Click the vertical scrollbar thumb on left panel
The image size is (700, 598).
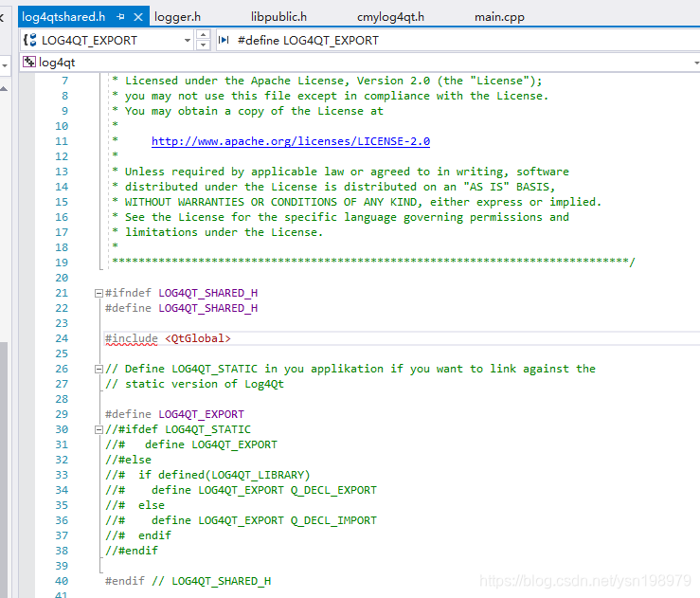[4, 469]
